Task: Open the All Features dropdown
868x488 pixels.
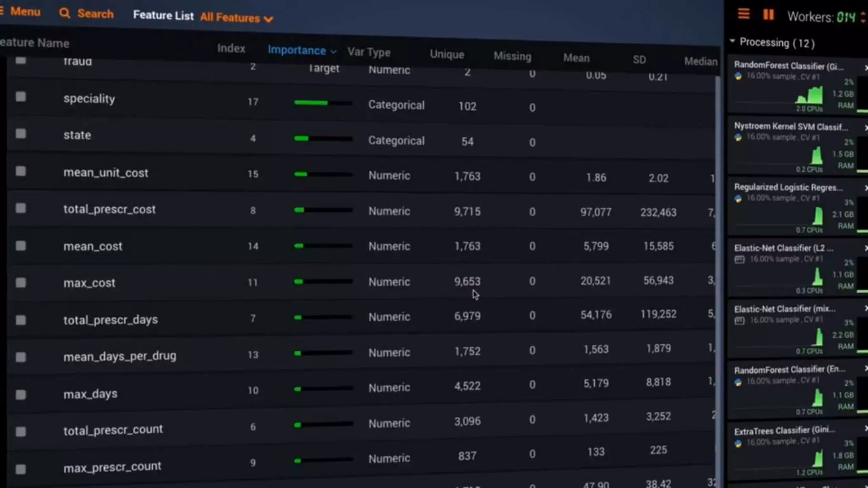Action: click(x=236, y=18)
